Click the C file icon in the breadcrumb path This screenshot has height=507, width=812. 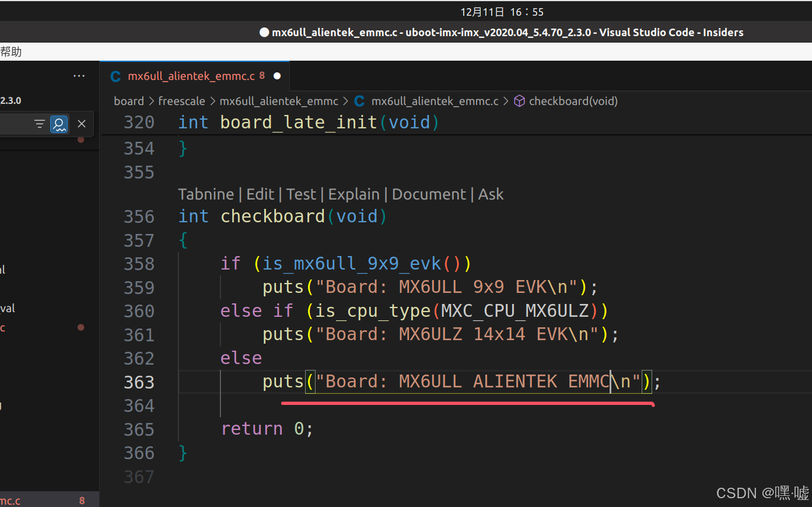[x=359, y=100]
